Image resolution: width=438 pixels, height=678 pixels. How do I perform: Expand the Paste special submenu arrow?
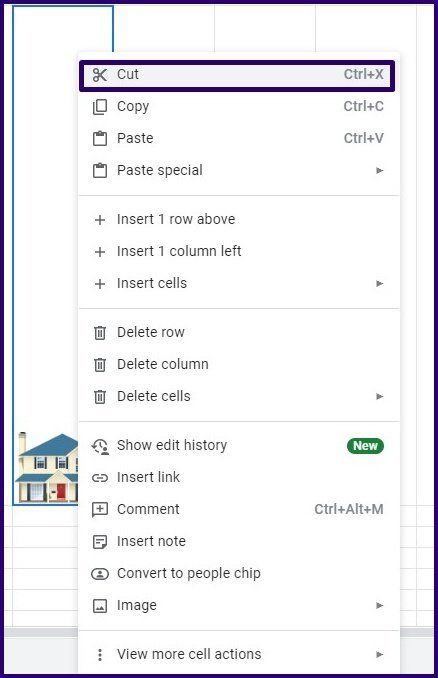(x=380, y=170)
